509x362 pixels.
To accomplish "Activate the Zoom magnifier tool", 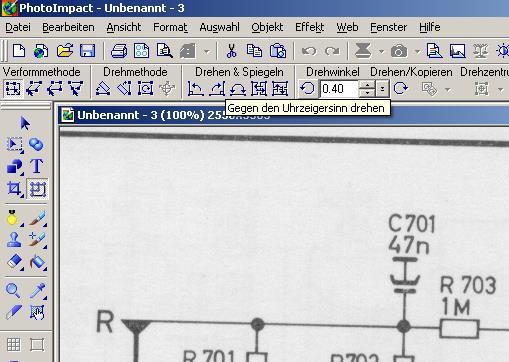I will click(x=13, y=290).
